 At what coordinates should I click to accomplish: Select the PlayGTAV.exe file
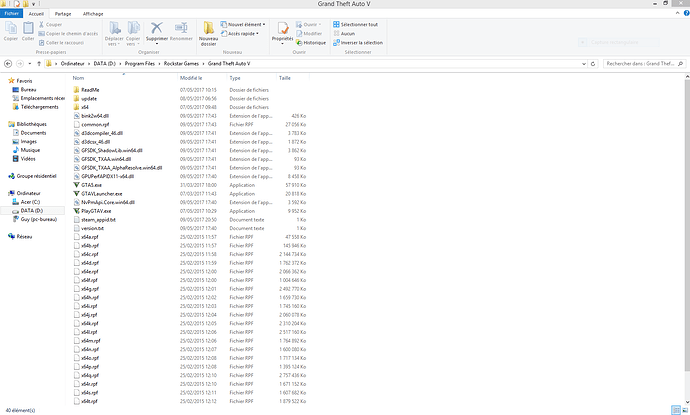click(96, 211)
